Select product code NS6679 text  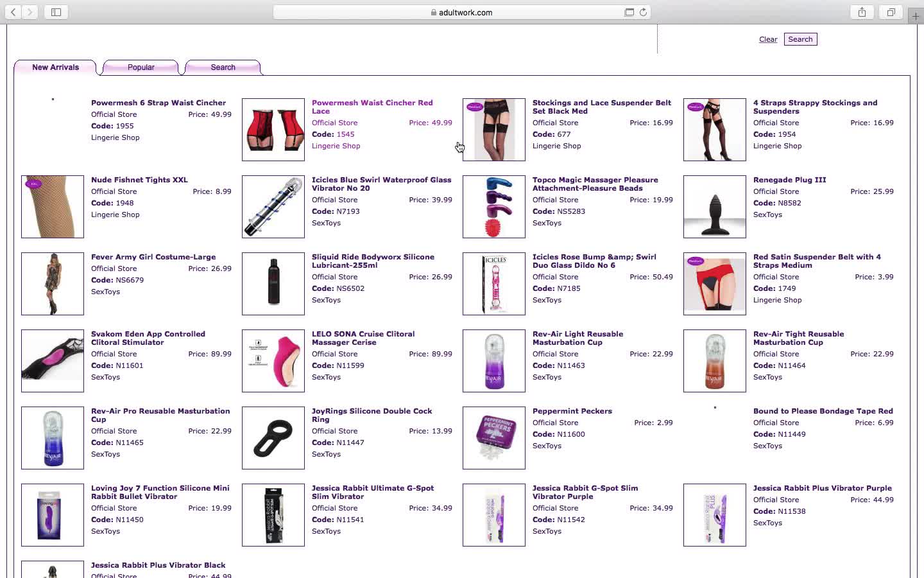click(x=130, y=280)
